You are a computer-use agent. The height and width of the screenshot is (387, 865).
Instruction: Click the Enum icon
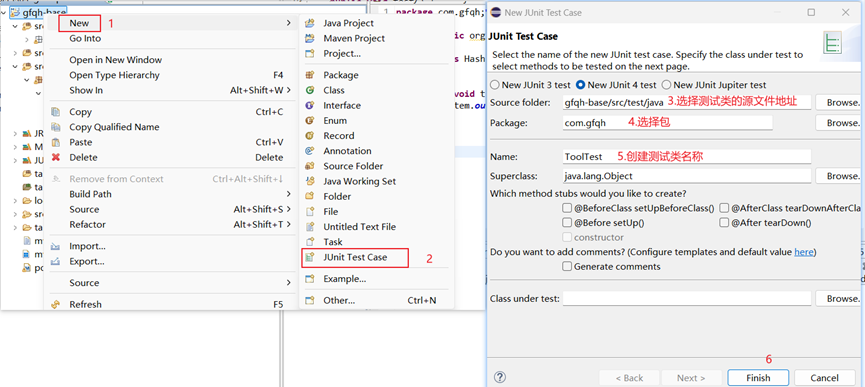(310, 120)
